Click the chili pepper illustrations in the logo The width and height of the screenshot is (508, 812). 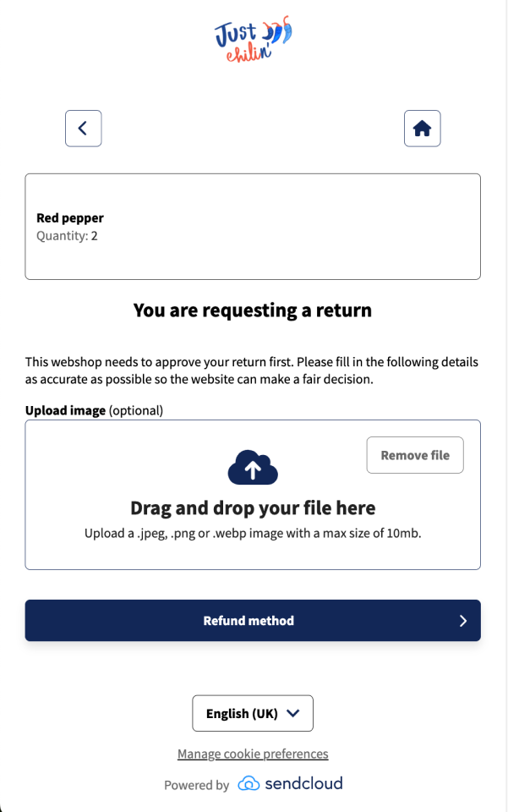pos(279,32)
